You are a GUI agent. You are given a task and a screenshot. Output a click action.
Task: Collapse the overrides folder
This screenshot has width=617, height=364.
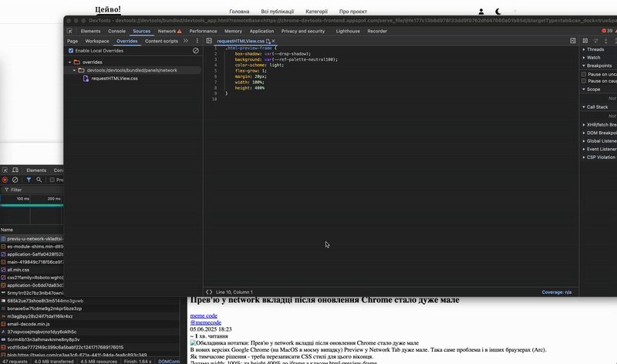point(69,62)
